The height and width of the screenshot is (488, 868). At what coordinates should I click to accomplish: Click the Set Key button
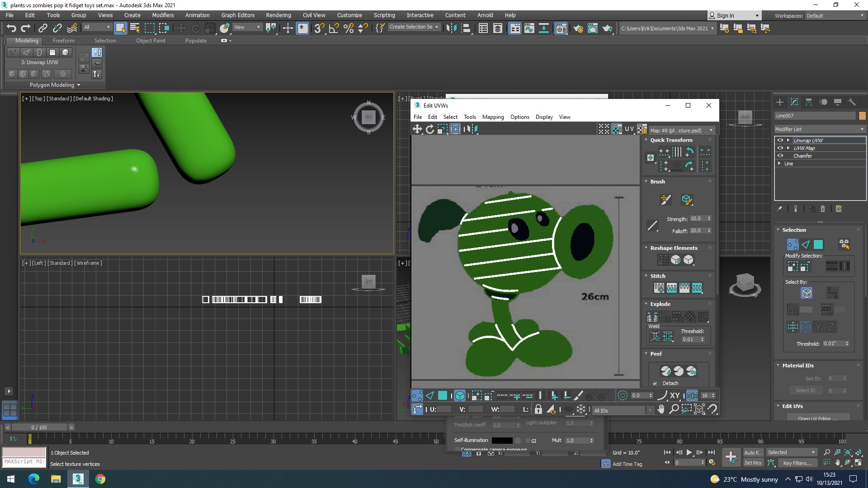coord(753,463)
